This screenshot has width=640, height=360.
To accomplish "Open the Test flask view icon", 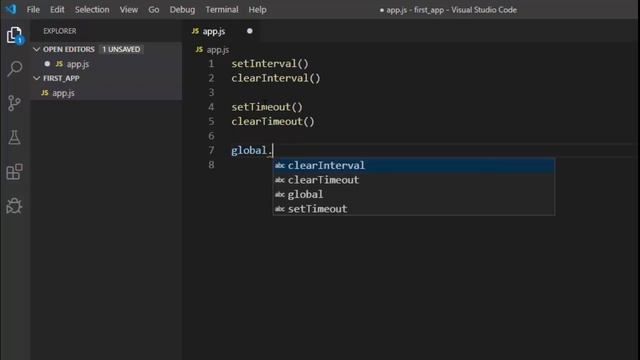I will (14, 137).
